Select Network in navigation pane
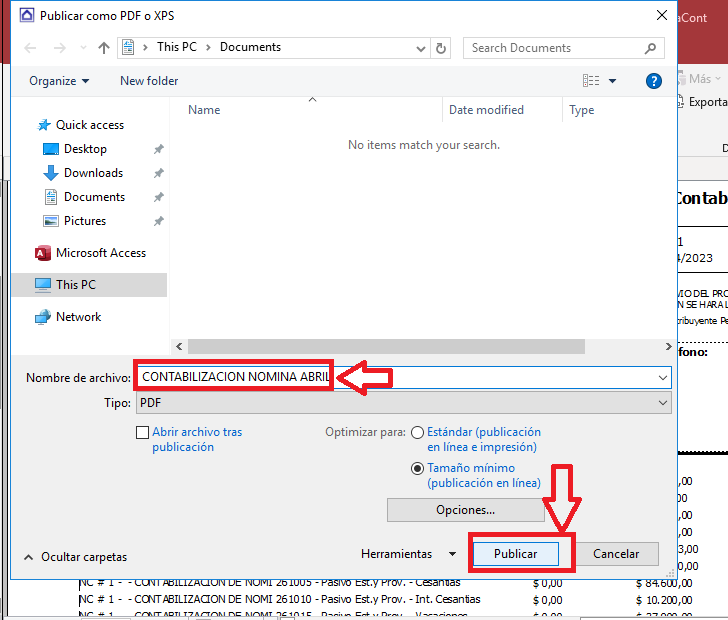Image resolution: width=728 pixels, height=620 pixels. (68, 317)
